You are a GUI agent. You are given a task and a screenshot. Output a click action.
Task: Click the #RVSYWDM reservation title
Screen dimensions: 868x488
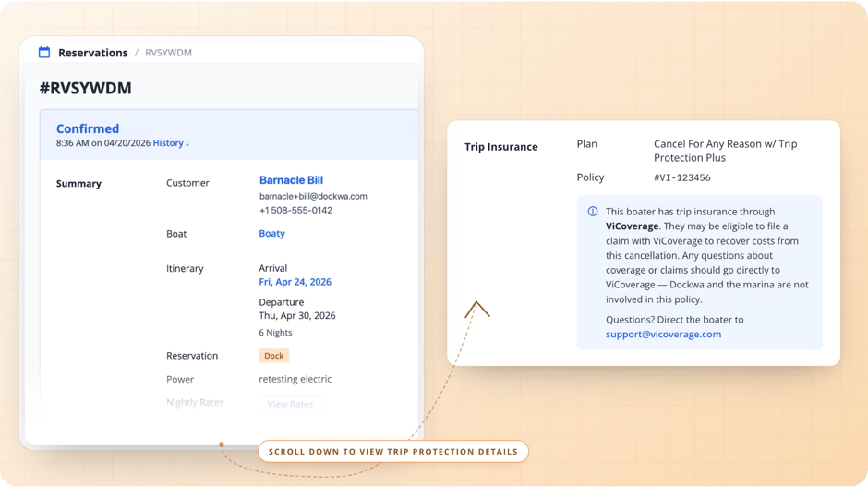click(85, 89)
